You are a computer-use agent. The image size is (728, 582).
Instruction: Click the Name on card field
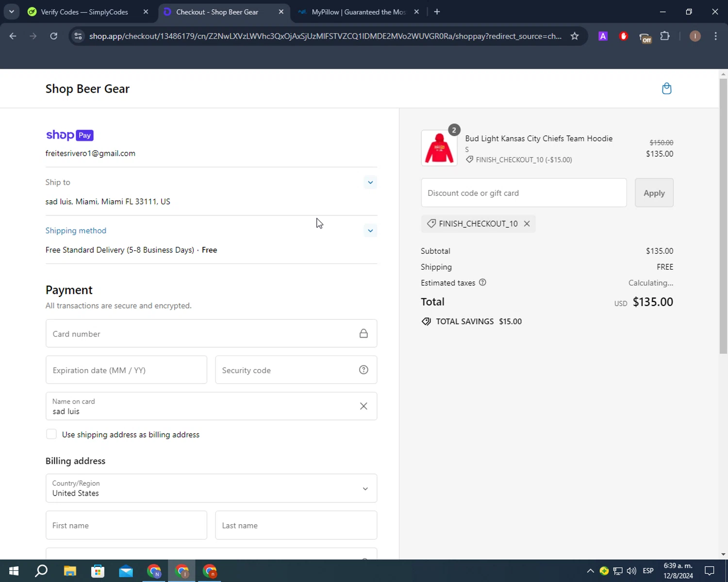click(211, 406)
